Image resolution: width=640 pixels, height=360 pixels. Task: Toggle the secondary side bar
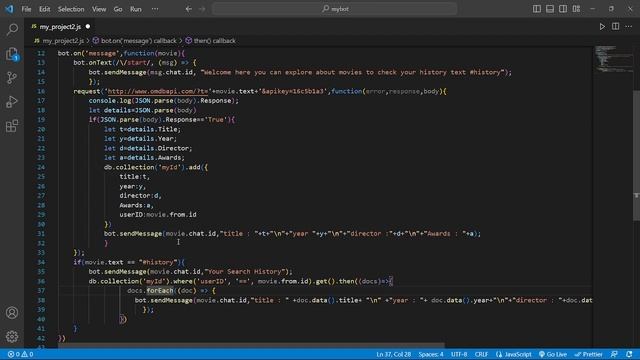(563, 9)
